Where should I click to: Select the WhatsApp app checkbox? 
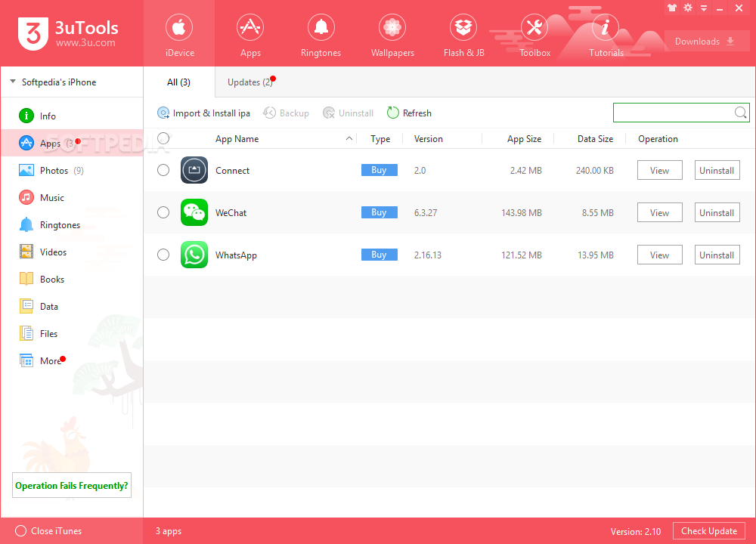pyautogui.click(x=163, y=255)
